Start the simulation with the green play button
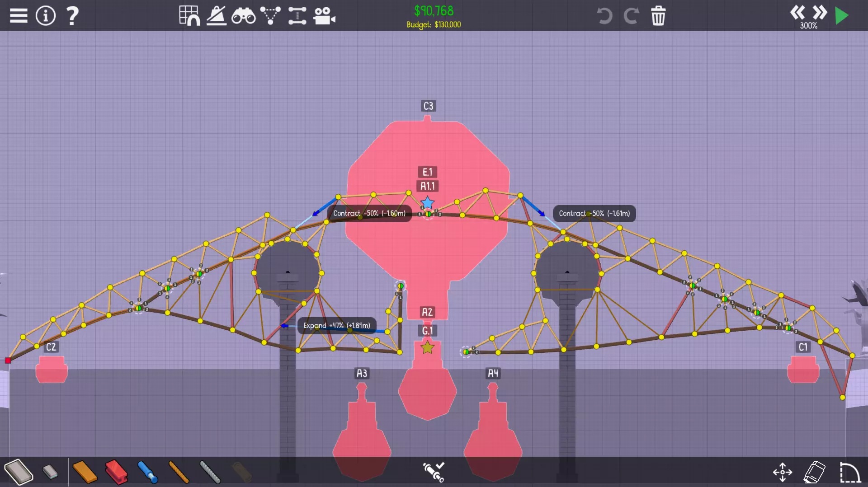 (x=841, y=16)
